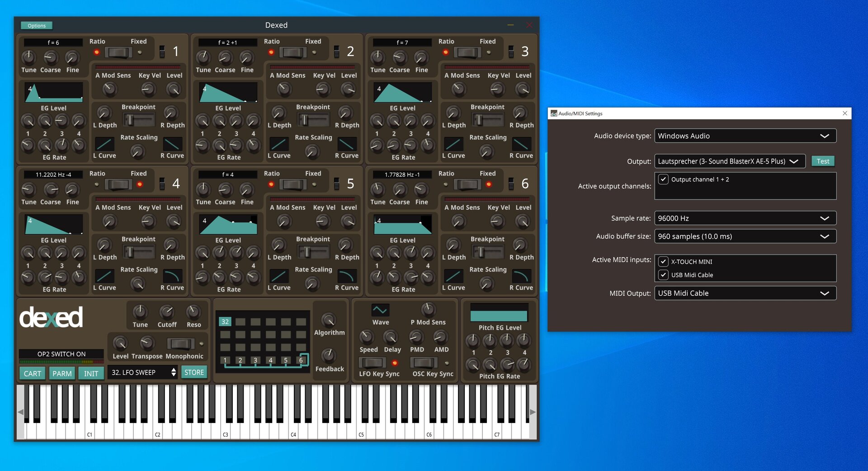This screenshot has width=868, height=471.
Task: Click operator 1 L Curve icon
Action: pos(104,144)
